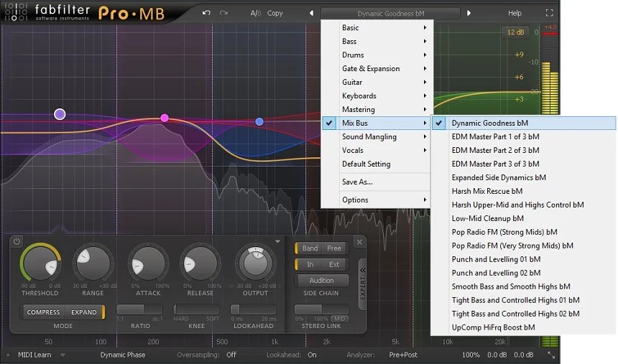
Task: Expand the Guitar presets submenu
Action: click(377, 82)
